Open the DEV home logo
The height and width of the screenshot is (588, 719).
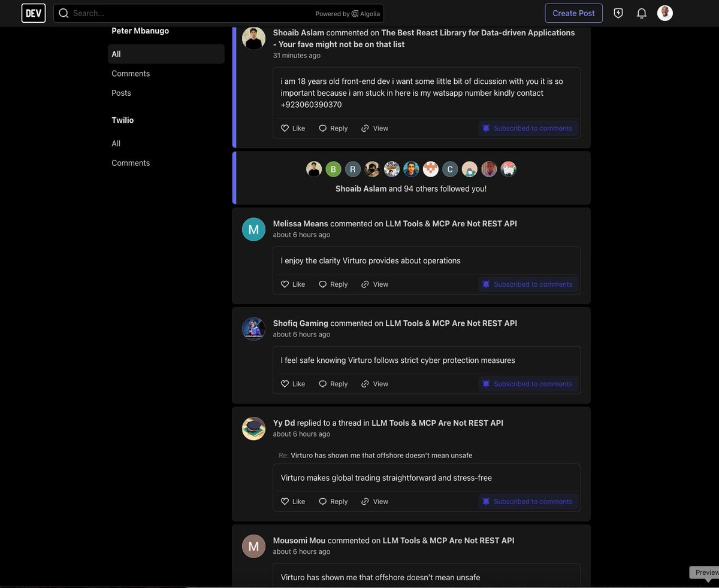[34, 13]
